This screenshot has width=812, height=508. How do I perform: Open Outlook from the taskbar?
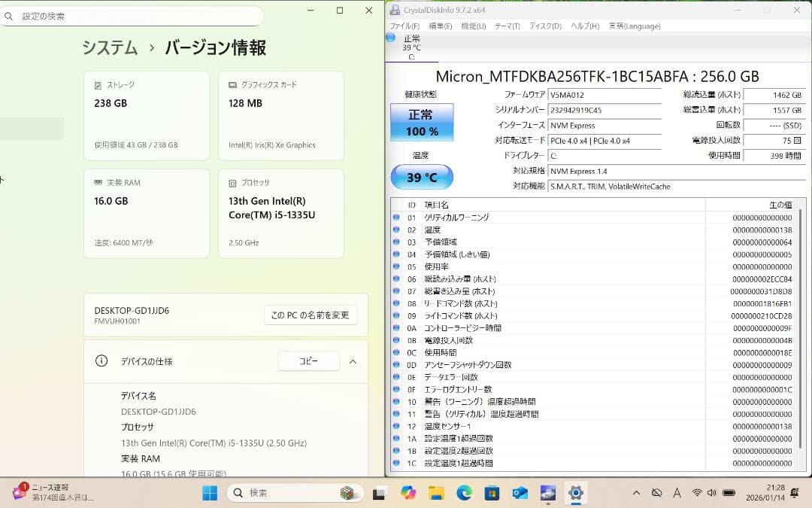pos(520,493)
